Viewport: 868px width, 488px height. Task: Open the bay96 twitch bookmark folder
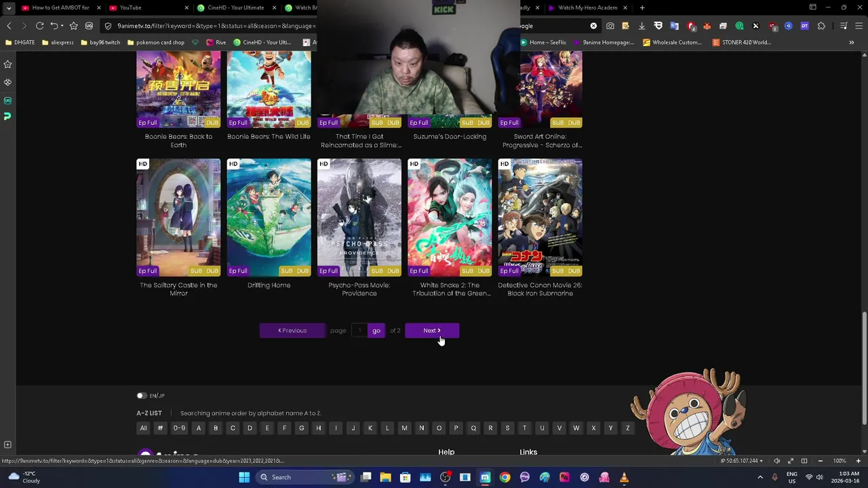click(99, 42)
